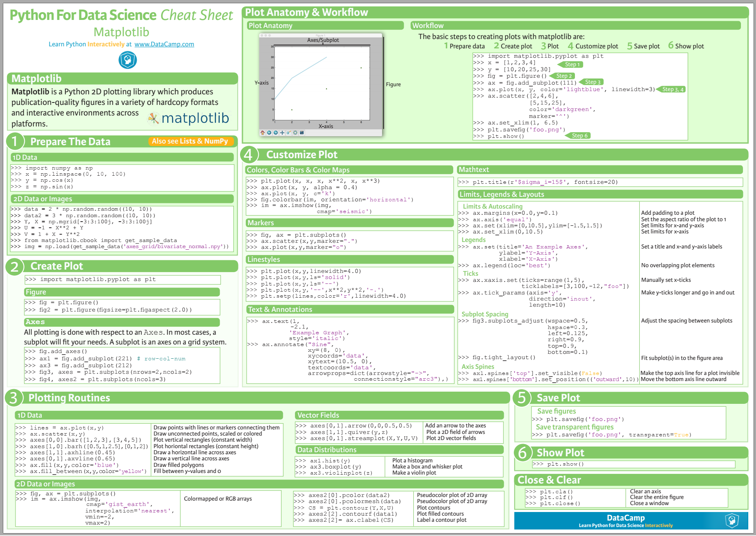The height and width of the screenshot is (536, 756).
Task: Click the DataCamp shield logo under the title
Action: pyautogui.click(x=127, y=60)
